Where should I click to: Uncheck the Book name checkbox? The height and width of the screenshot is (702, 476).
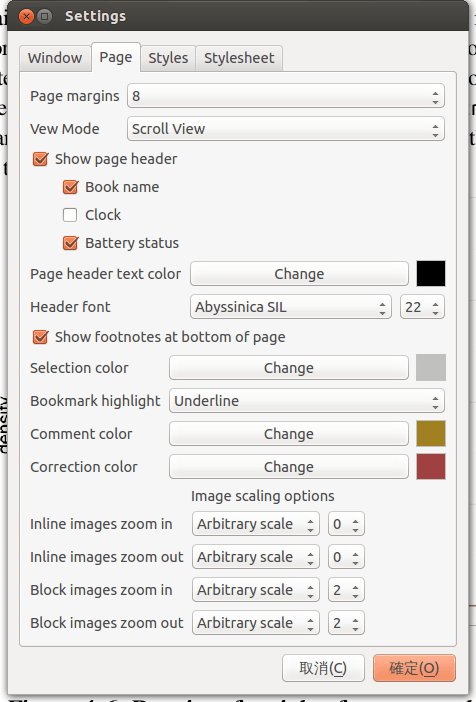70,187
